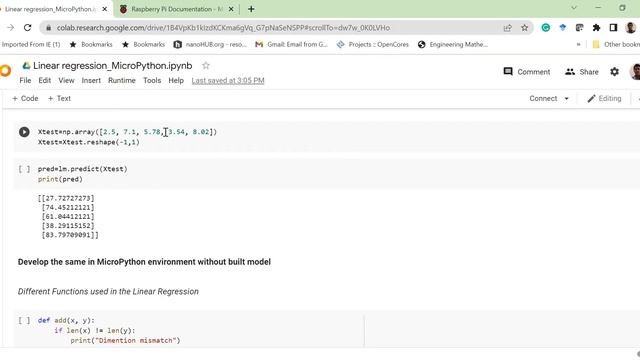
Task: Open the File menu
Action: pyautogui.click(x=25, y=80)
